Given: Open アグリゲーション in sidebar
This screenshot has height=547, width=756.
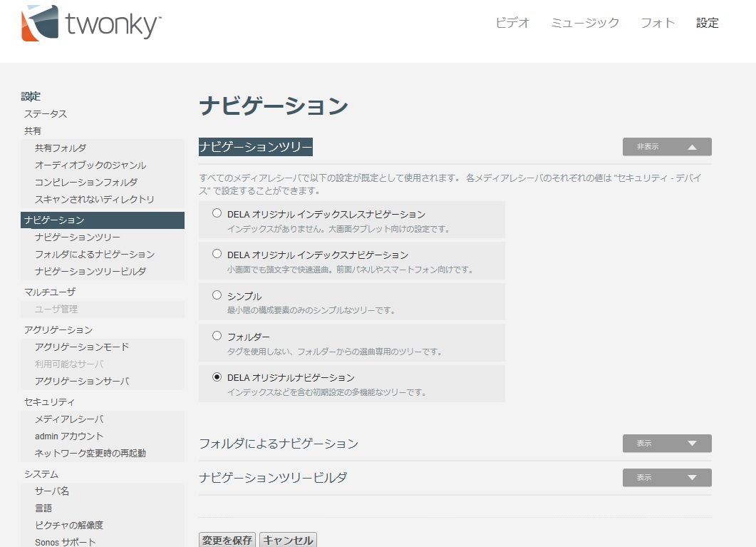Looking at the screenshot, I should tap(58, 330).
